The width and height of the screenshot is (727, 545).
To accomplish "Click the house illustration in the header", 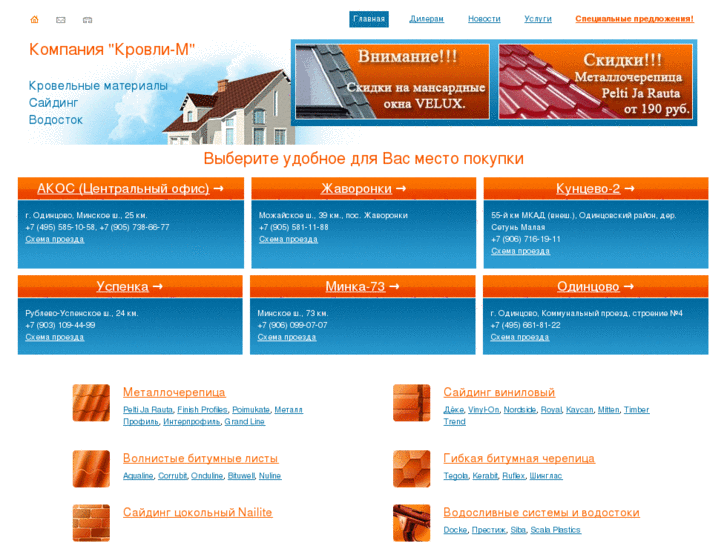I will (232, 107).
